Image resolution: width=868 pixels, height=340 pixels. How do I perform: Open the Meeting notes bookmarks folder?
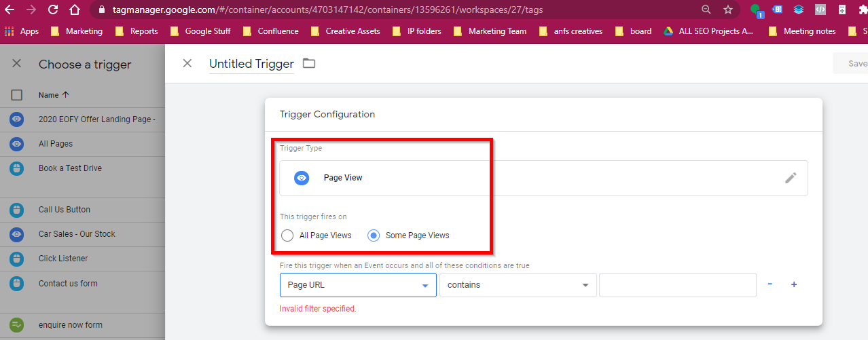[x=801, y=31]
